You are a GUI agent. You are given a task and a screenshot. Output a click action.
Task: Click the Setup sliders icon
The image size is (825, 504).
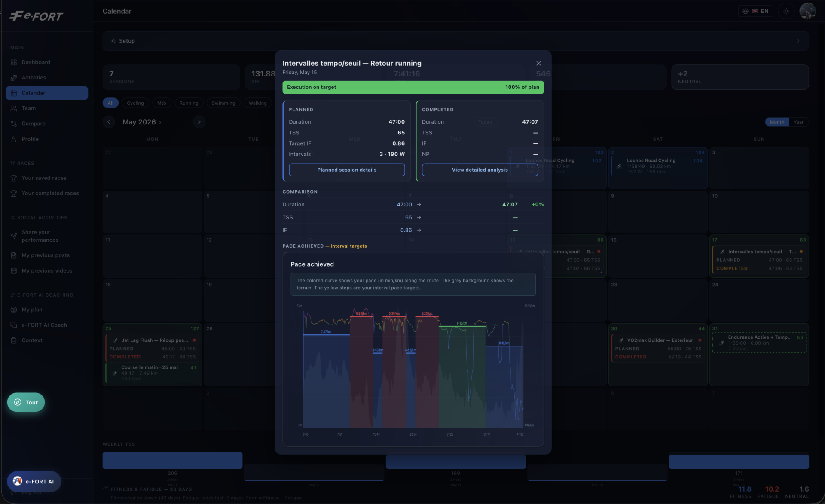113,41
